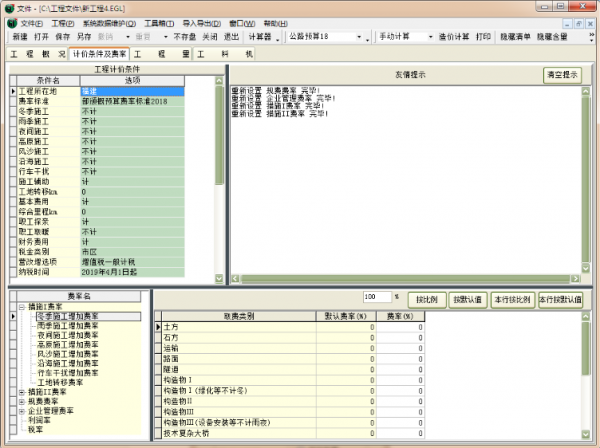Expand the 企业管理费率 tree node

[22, 411]
